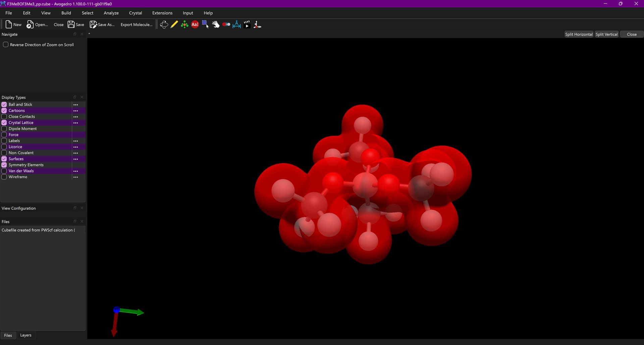Switch to the Layers tab
This screenshot has height=345, width=644.
25,335
